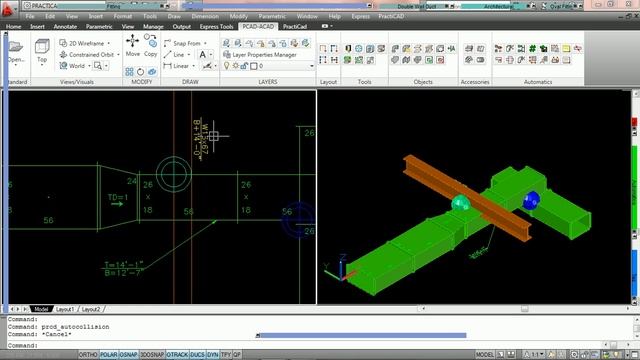Open the Parametric ribbon tab

click(x=99, y=27)
